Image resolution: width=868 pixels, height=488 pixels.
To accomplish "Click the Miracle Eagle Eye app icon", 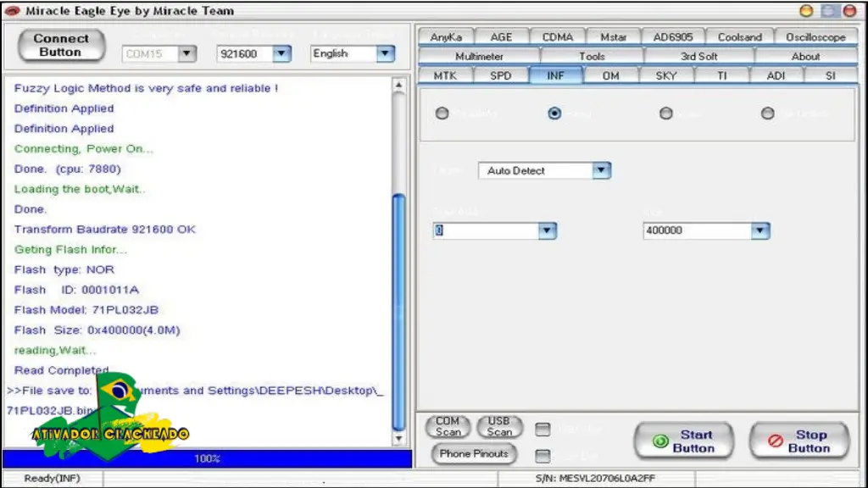I will [12, 10].
